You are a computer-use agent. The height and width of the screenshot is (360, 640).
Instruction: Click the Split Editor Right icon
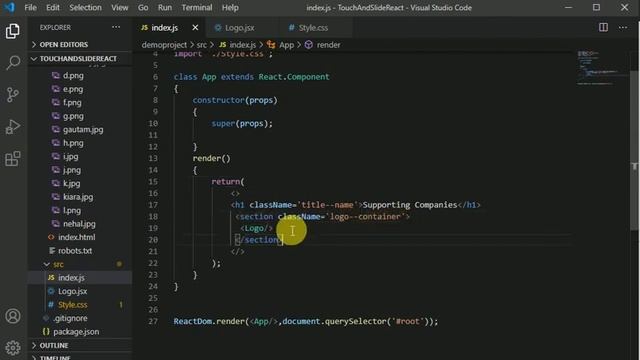[603, 27]
